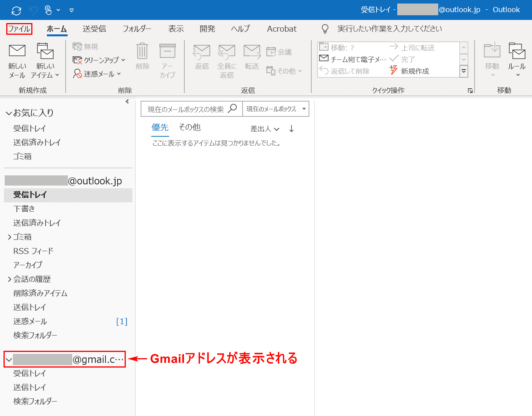The image size is (532, 416).
Task: Open the Acrobat ribbon tab
Action: coord(282,29)
